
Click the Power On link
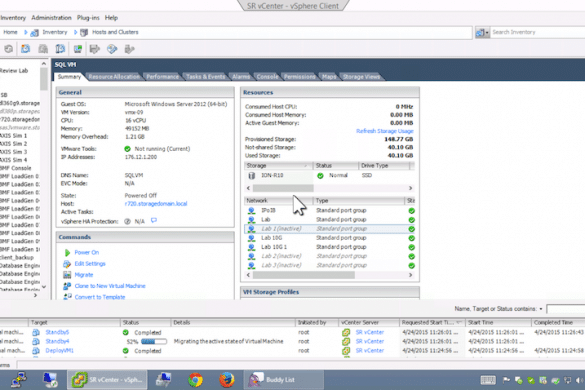click(87, 252)
